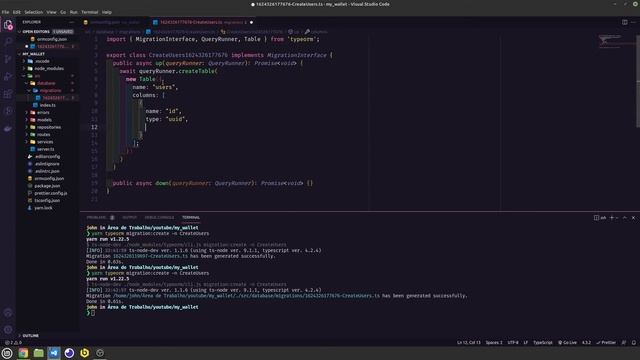Open the file manager from the taskbar
The width and height of the screenshot is (640, 360).
[x=38, y=353]
